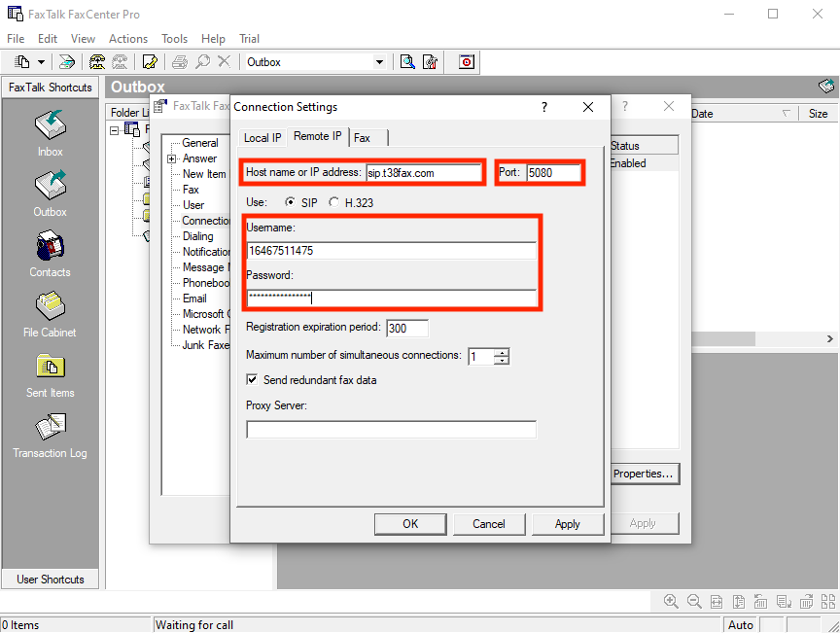Viewport: 840px width, 633px height.
Task: Open the Outbox shortcut in sidebar
Action: 50,193
